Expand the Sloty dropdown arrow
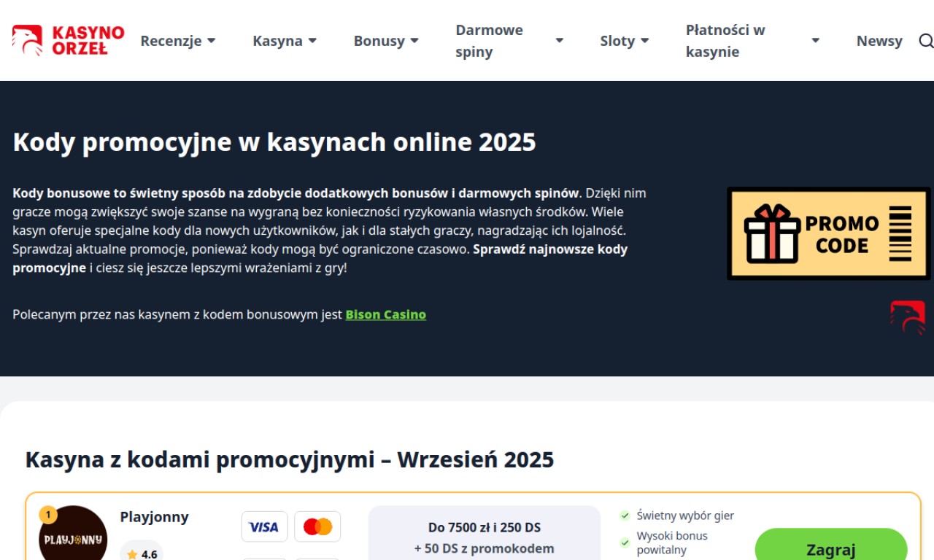Image resolution: width=934 pixels, height=560 pixels. pos(645,41)
